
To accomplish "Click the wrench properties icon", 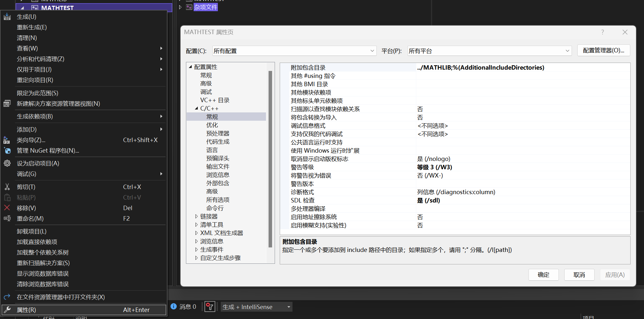I will coord(7,310).
